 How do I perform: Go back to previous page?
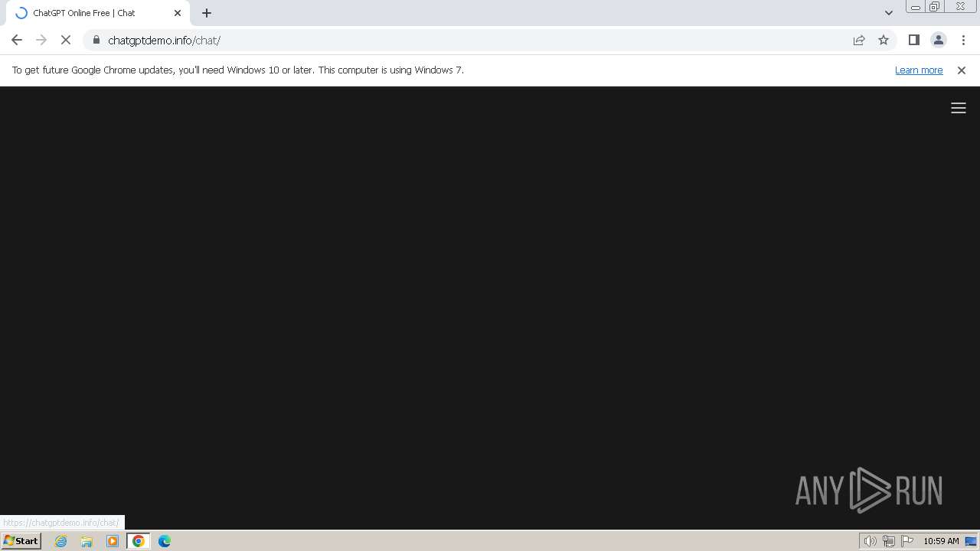tap(17, 40)
